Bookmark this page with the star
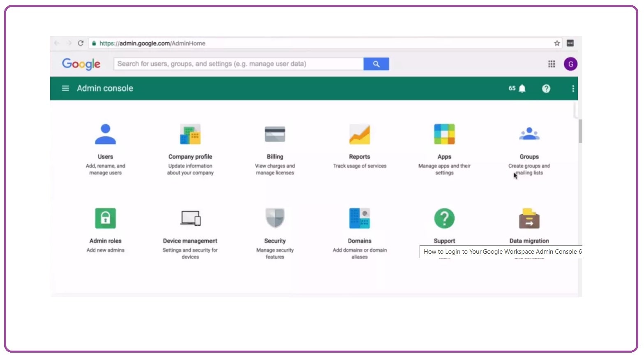The width and height of the screenshot is (644, 358). coord(557,43)
